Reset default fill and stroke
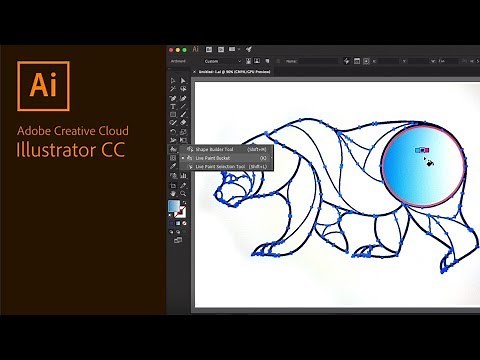Screen dimensions: 480x360 pos(170,215)
